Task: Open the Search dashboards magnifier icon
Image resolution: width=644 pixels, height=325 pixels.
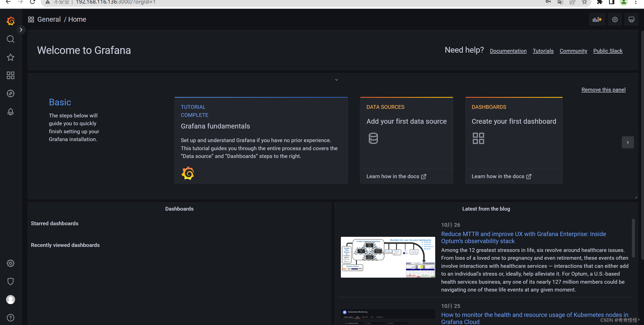Action: pyautogui.click(x=10, y=39)
